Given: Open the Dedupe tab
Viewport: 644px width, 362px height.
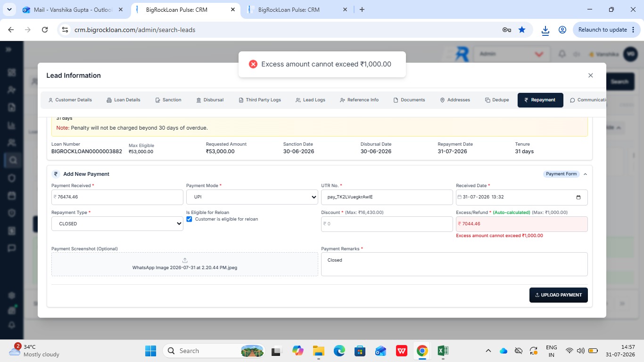Looking at the screenshot, I should click(497, 100).
